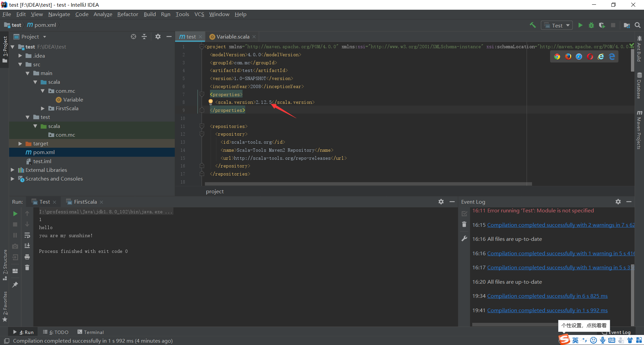Switch to FirstScala run tab
This screenshot has height=345, width=644.
pyautogui.click(x=85, y=202)
